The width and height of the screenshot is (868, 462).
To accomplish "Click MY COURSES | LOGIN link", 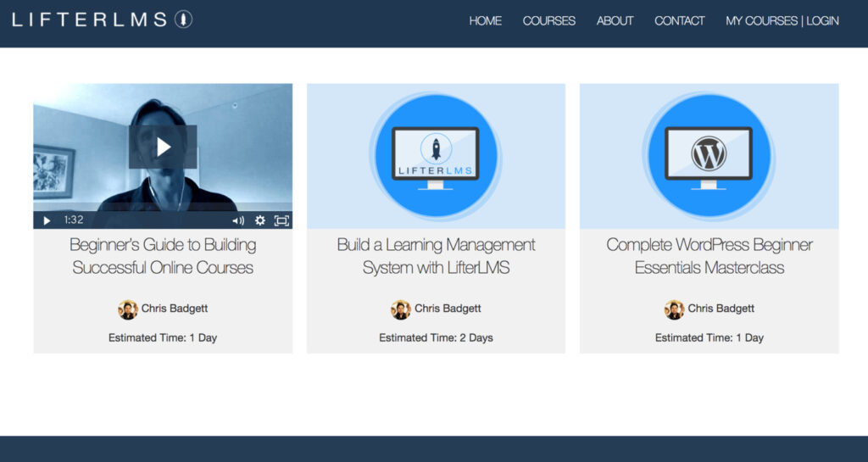I will [x=782, y=21].
